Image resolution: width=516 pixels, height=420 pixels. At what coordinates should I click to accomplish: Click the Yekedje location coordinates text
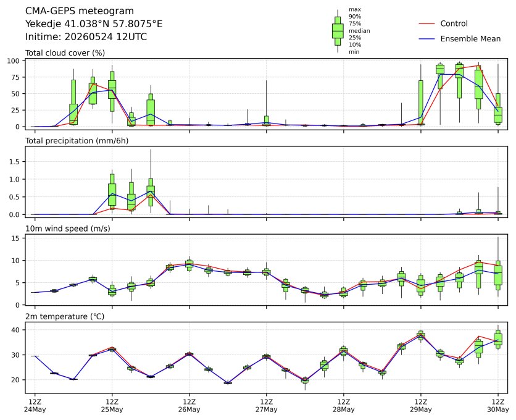point(94,24)
